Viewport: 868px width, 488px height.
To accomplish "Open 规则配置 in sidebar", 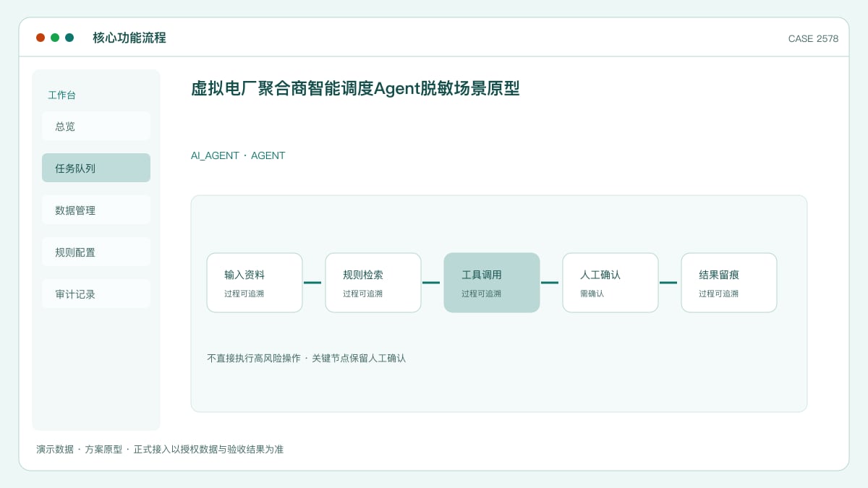I will click(96, 252).
